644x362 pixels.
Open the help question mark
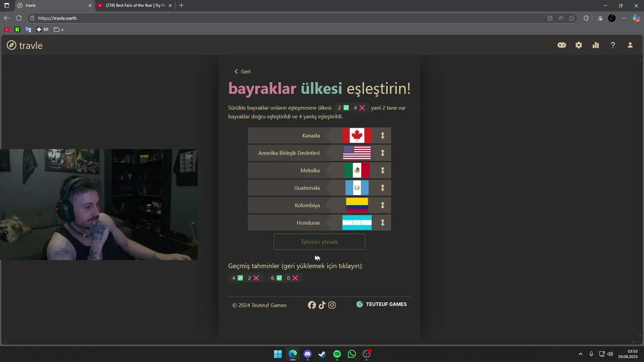click(613, 45)
